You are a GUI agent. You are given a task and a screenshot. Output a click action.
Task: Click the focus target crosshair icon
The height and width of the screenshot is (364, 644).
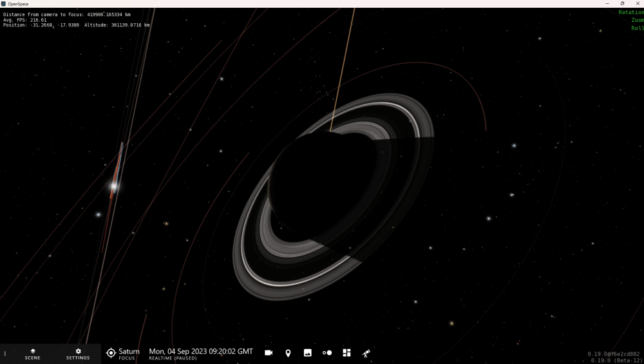[x=111, y=353]
